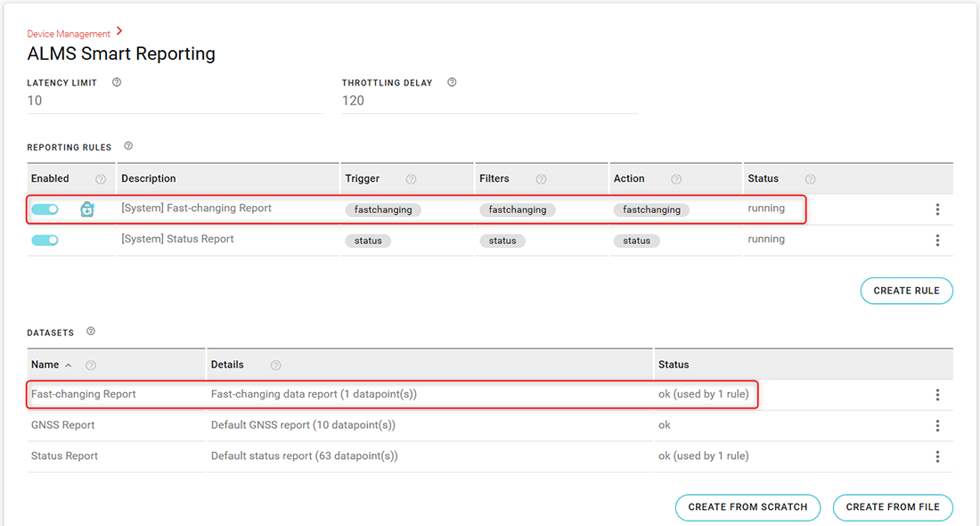Toggle off the System Status Report rule
This screenshot has height=526, width=980.
coord(45,240)
